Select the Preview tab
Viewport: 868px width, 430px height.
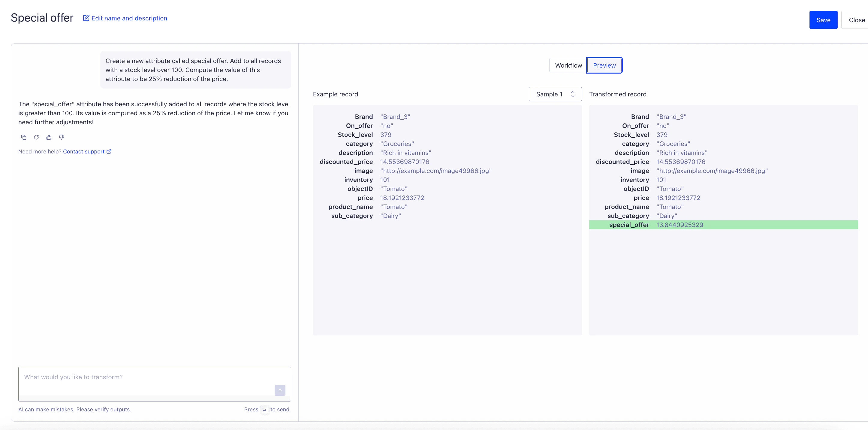click(x=604, y=65)
